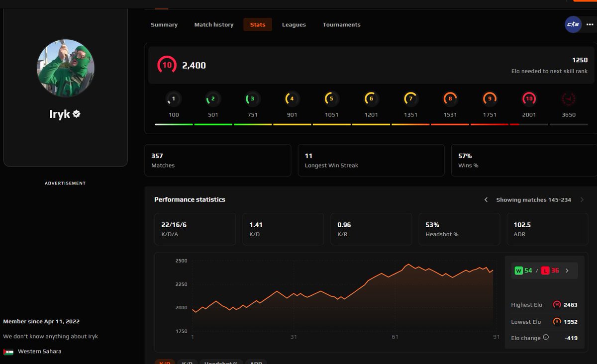Click the 357 Matches stat card
597x364 pixels.
(218, 160)
